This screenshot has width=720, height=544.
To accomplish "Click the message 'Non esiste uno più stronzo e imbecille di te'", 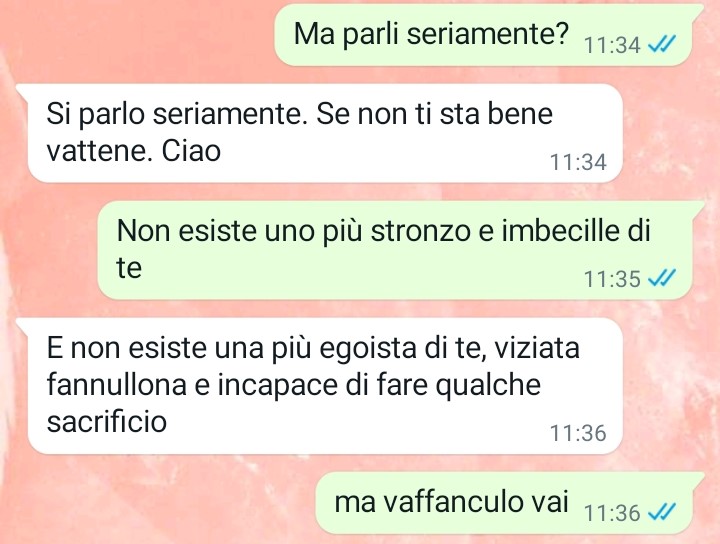I will pyautogui.click(x=394, y=250).
